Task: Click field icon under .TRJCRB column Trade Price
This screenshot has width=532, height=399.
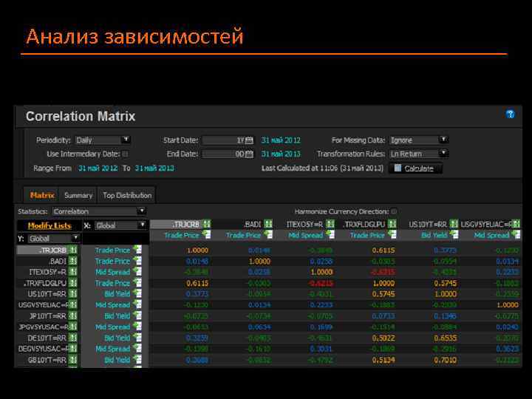Action: pos(206,234)
